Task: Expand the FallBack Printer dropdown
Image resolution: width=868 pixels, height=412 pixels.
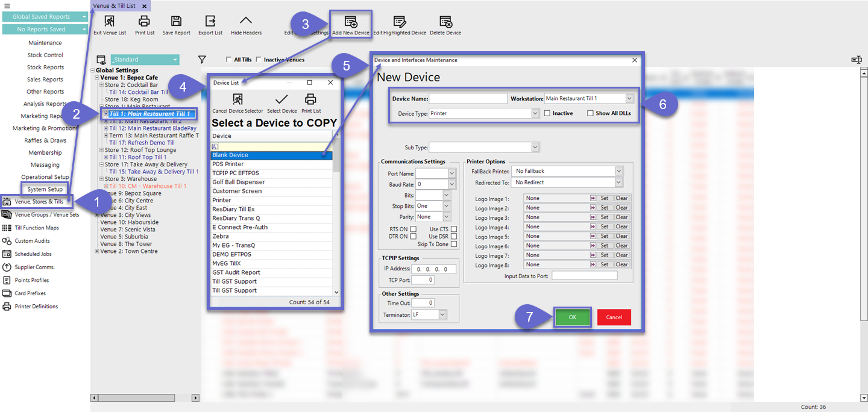Action: (618, 171)
